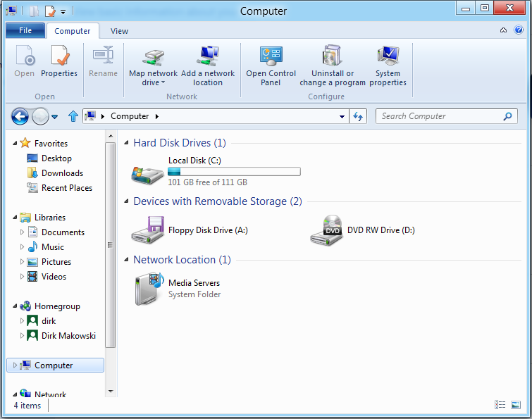Select the Local Disk (C:) drive icon
532x419 pixels.
pyautogui.click(x=147, y=174)
